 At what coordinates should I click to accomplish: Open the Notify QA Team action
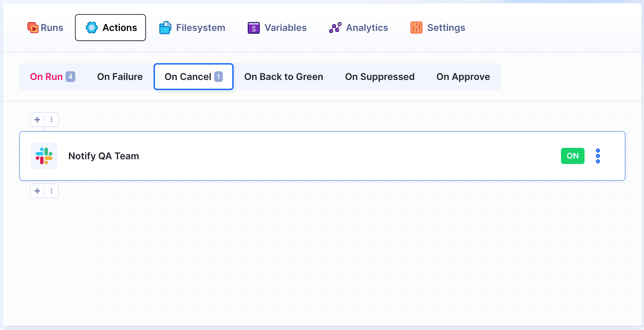[x=104, y=156]
